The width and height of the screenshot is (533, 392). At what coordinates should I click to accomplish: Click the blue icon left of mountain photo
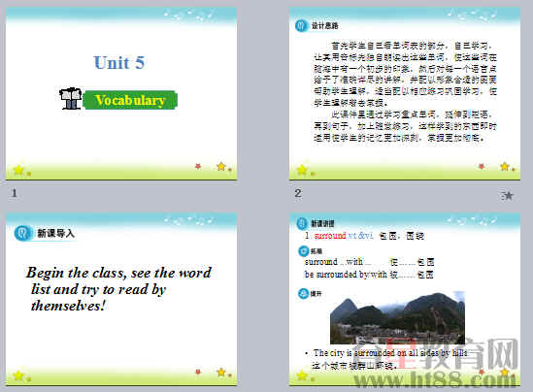(x=303, y=293)
